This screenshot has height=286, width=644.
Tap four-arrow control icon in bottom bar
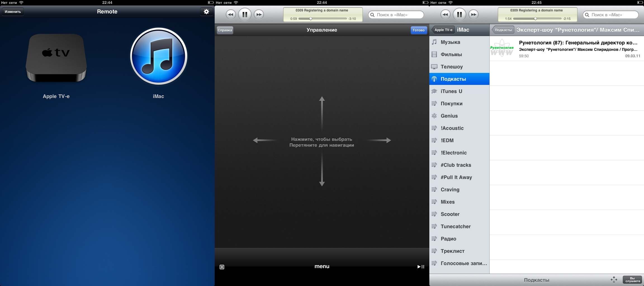coord(614,280)
